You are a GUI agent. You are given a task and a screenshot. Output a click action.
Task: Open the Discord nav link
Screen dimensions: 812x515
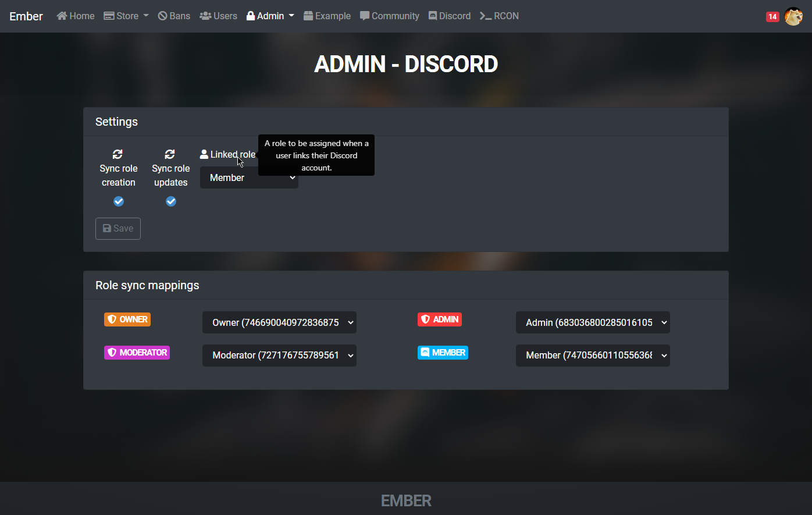click(450, 16)
